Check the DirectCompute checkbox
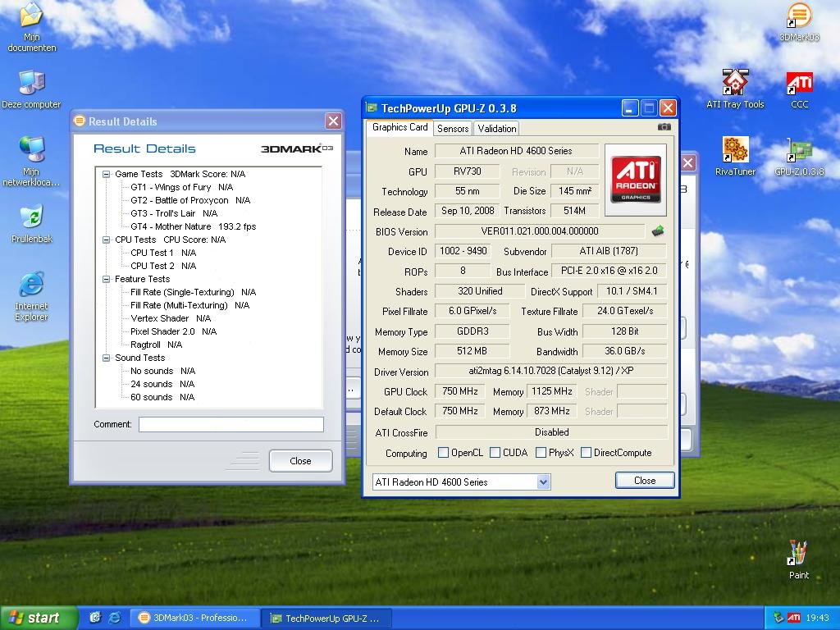This screenshot has width=840, height=630. (586, 453)
